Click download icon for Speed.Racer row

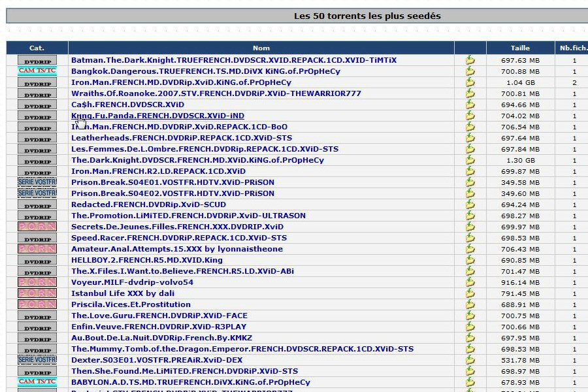[x=470, y=238]
